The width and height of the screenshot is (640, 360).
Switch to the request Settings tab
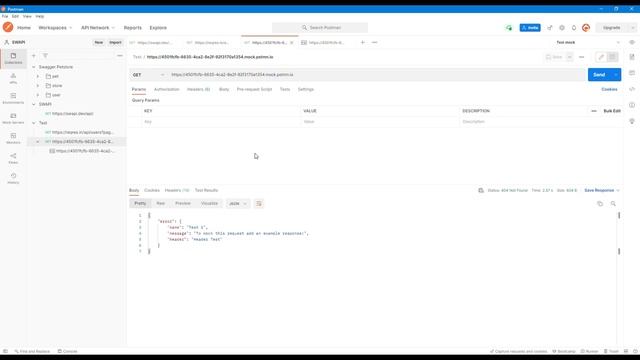(x=306, y=89)
